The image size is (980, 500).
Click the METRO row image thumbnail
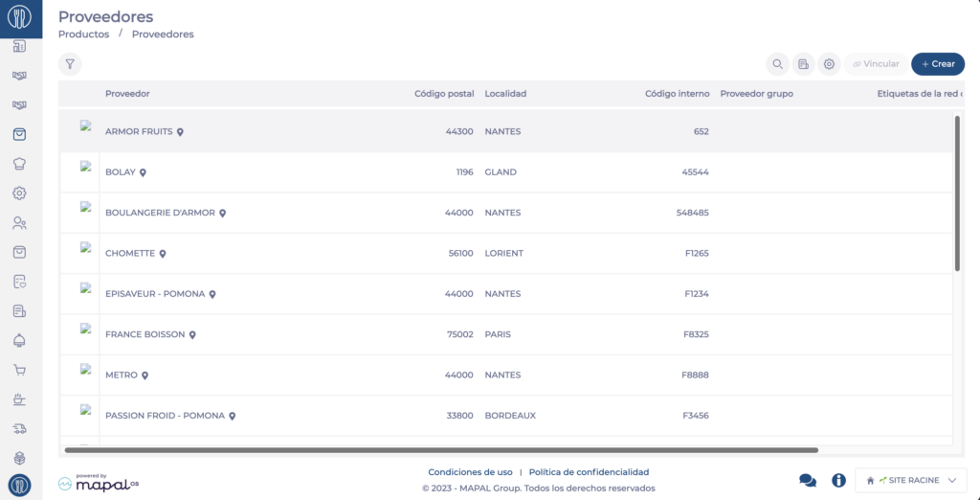tap(86, 369)
